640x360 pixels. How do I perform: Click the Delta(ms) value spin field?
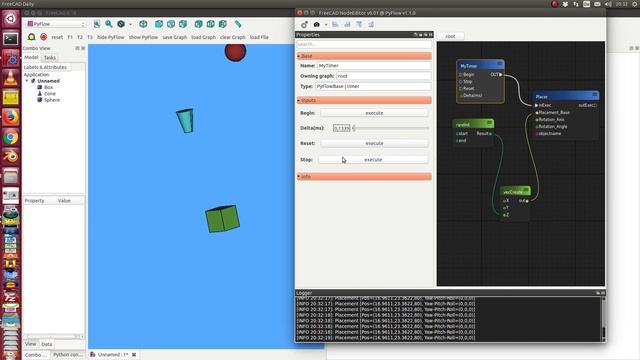pos(342,128)
